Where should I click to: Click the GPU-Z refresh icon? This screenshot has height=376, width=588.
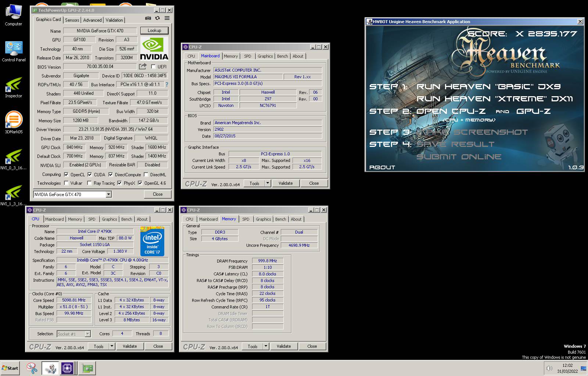(x=158, y=18)
